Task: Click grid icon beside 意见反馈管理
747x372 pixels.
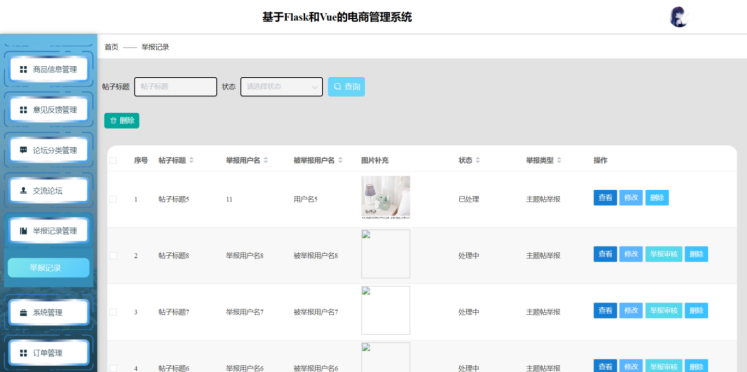Action: (x=23, y=110)
